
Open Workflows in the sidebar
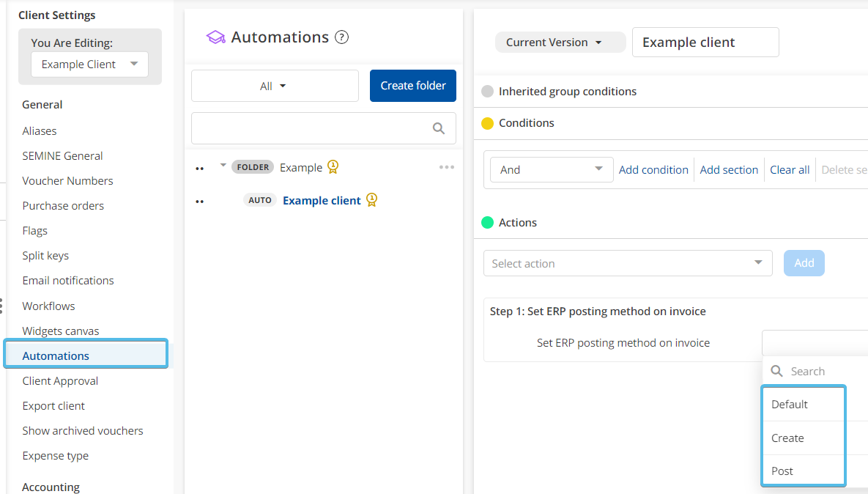tap(48, 306)
